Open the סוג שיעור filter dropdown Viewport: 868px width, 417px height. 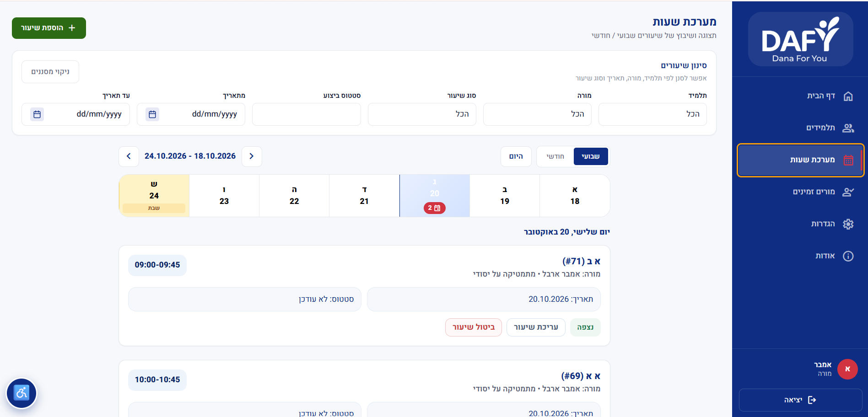[x=422, y=114]
